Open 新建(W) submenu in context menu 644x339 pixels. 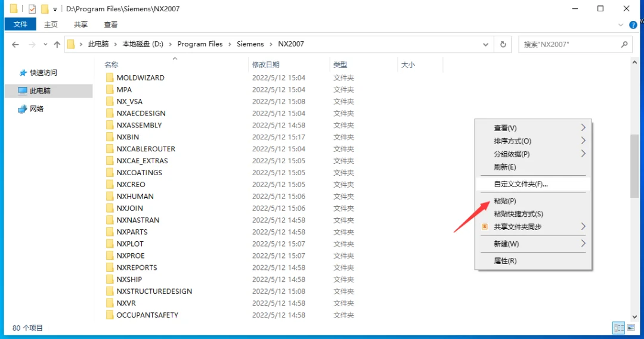[x=533, y=244]
